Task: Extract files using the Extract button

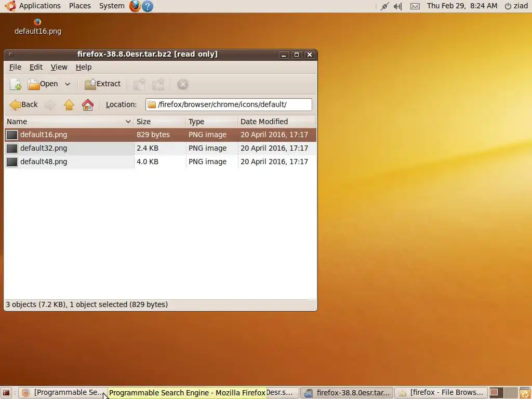Action: (102, 84)
